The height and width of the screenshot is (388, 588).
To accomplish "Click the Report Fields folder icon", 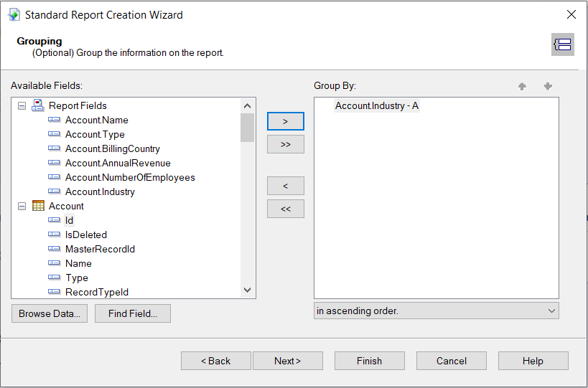I will [x=38, y=105].
